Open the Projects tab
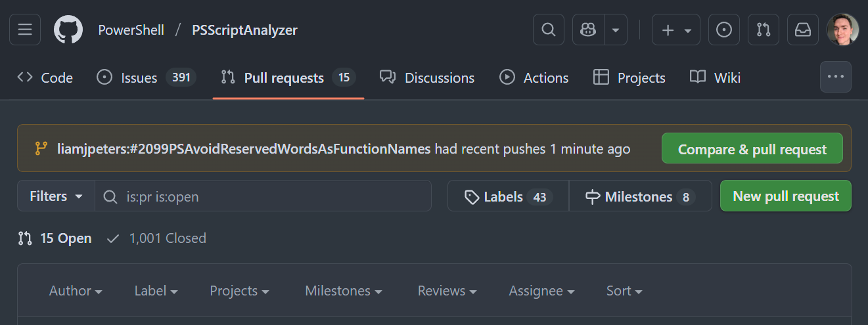The image size is (868, 325). click(629, 77)
